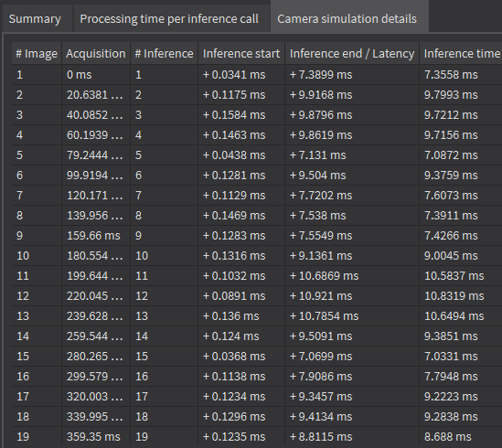Select latency cell '+ 7.0699 ms'
Viewport: 502px width, 448px height.
[352, 357]
